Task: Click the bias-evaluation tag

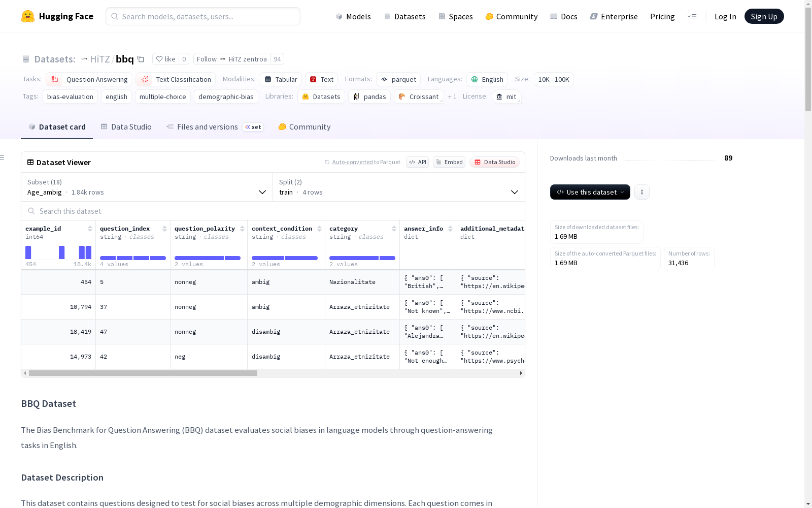Action: coord(70,97)
